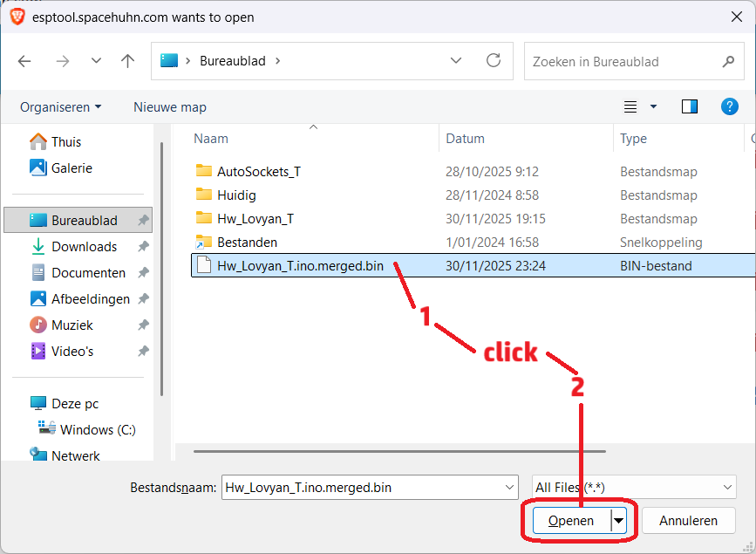This screenshot has height=554, width=756.
Task: Select the Galerie sidebar item
Action: (x=72, y=168)
